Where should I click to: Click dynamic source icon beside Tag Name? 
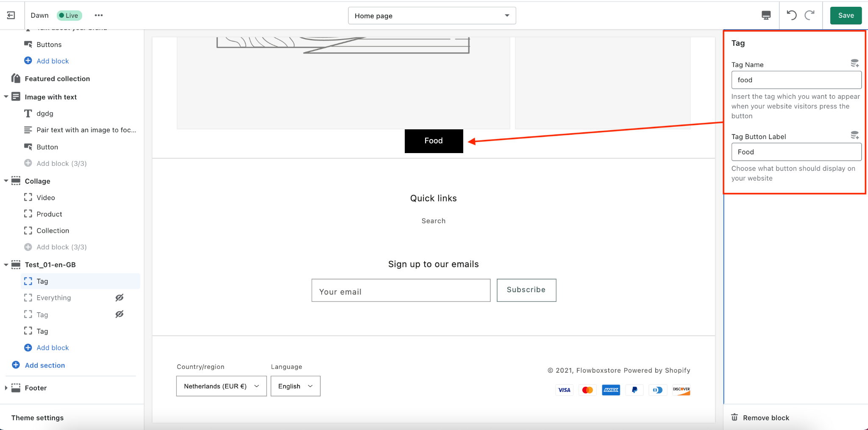(x=854, y=64)
